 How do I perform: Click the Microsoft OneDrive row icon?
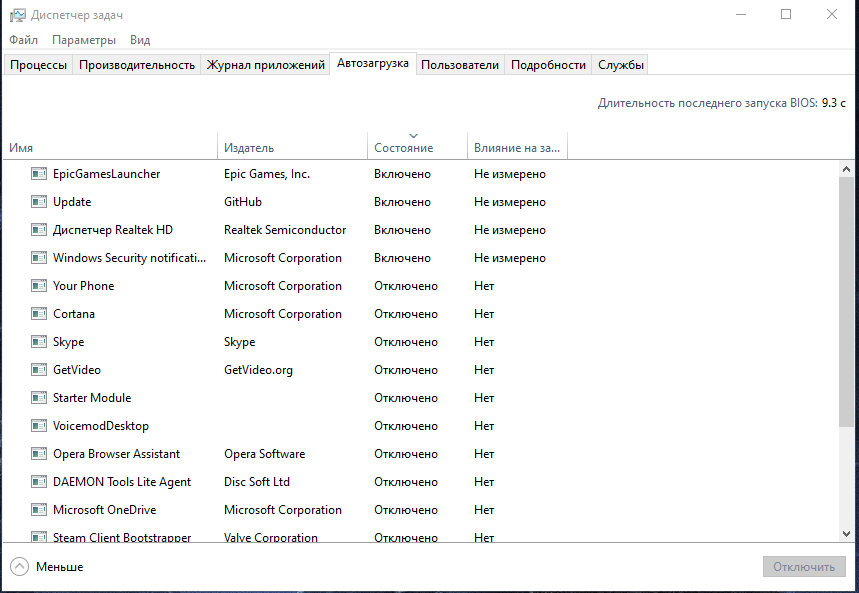point(39,509)
